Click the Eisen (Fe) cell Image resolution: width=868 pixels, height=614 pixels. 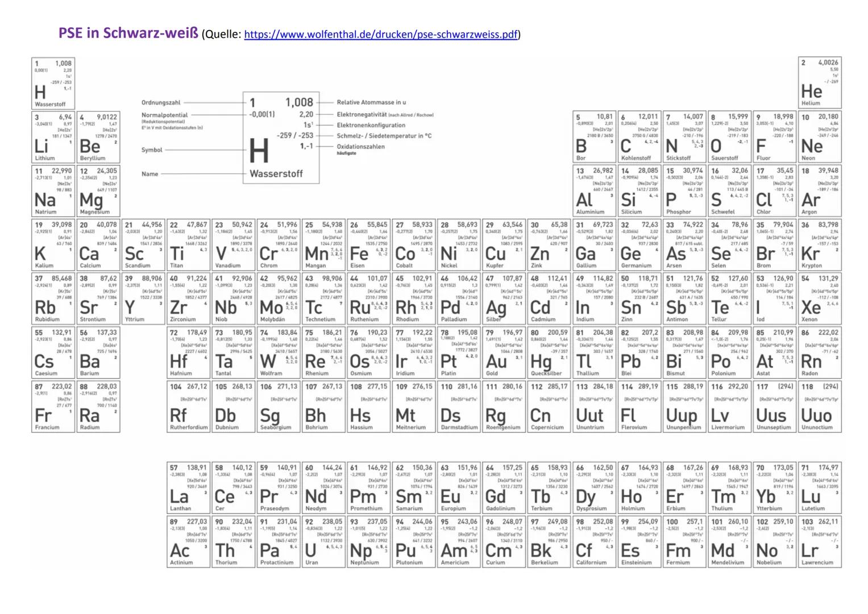click(x=369, y=245)
